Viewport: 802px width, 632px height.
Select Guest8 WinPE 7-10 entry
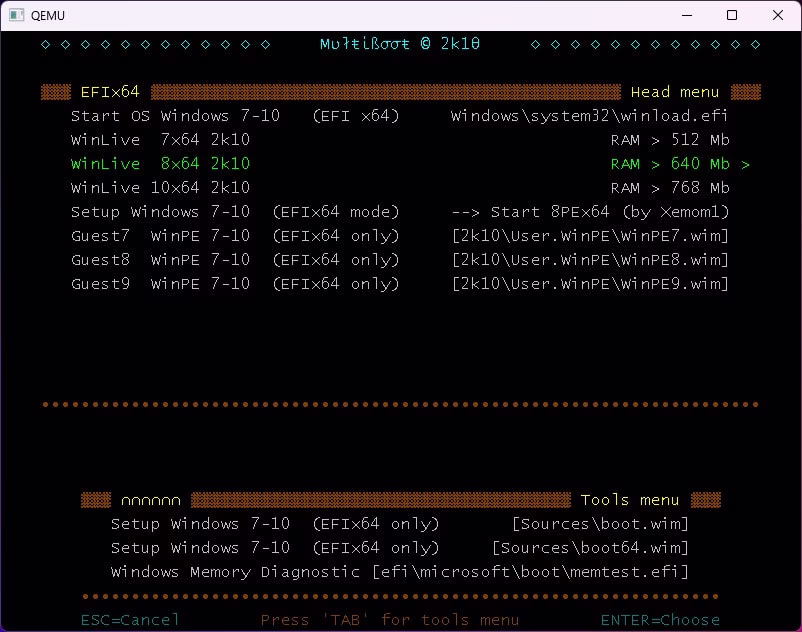click(399, 260)
